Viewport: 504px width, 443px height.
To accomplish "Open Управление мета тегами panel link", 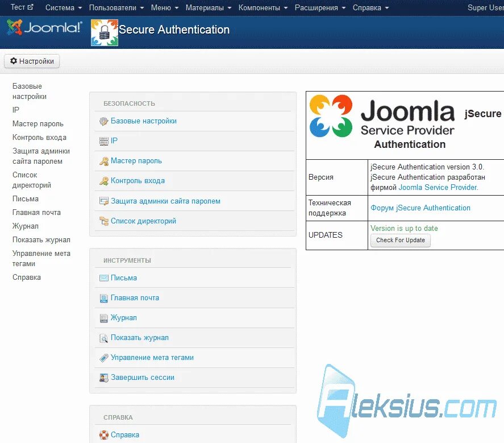I will coord(152,358).
